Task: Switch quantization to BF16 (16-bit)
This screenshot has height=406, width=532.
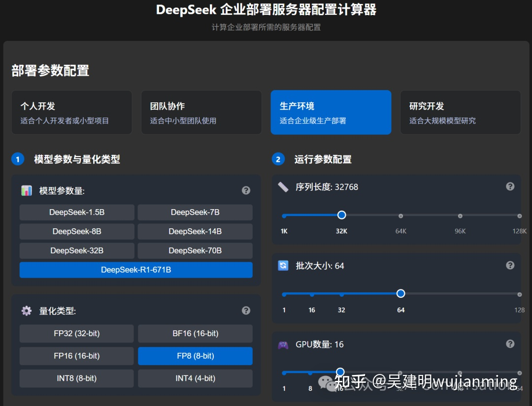Action: pyautogui.click(x=195, y=333)
